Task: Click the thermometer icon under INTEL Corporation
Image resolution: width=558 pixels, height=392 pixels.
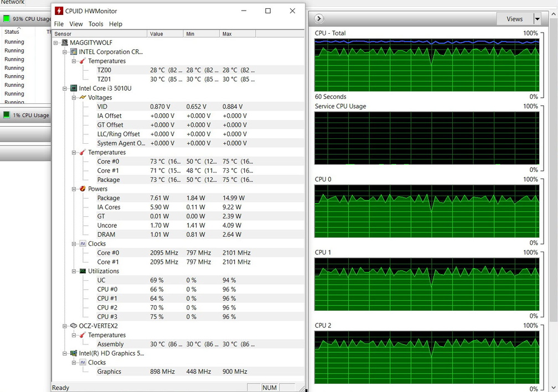Action: (83, 61)
